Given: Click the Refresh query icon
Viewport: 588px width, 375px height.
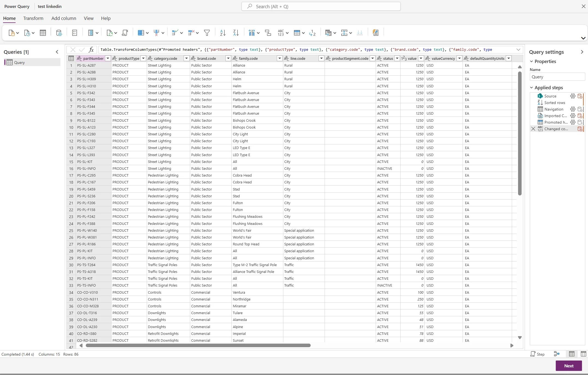Looking at the screenshot, I should (x=110, y=33).
